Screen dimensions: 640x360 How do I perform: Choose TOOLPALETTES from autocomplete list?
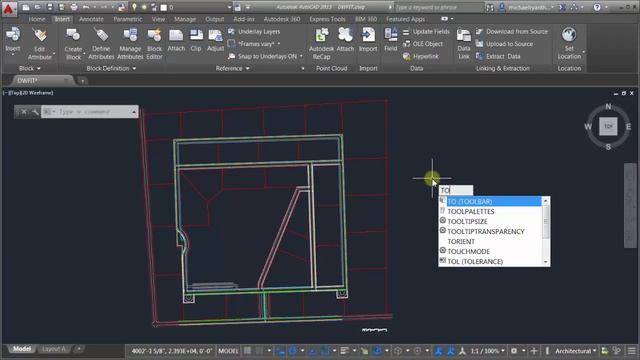(490, 211)
